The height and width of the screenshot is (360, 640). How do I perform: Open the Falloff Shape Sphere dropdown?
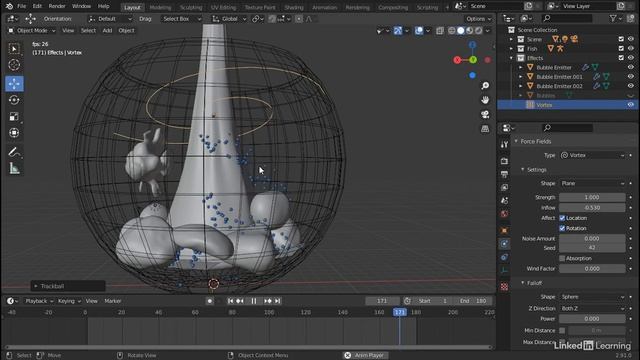click(x=593, y=297)
